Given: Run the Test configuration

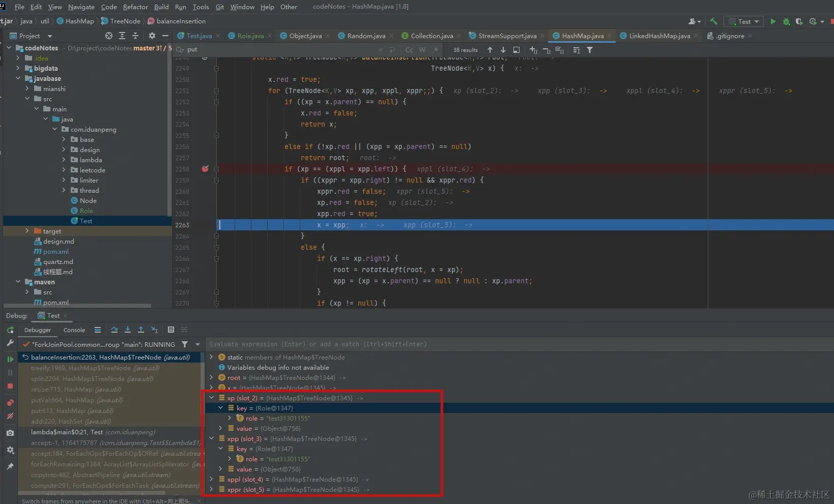Looking at the screenshot, I should pyautogui.click(x=773, y=21).
